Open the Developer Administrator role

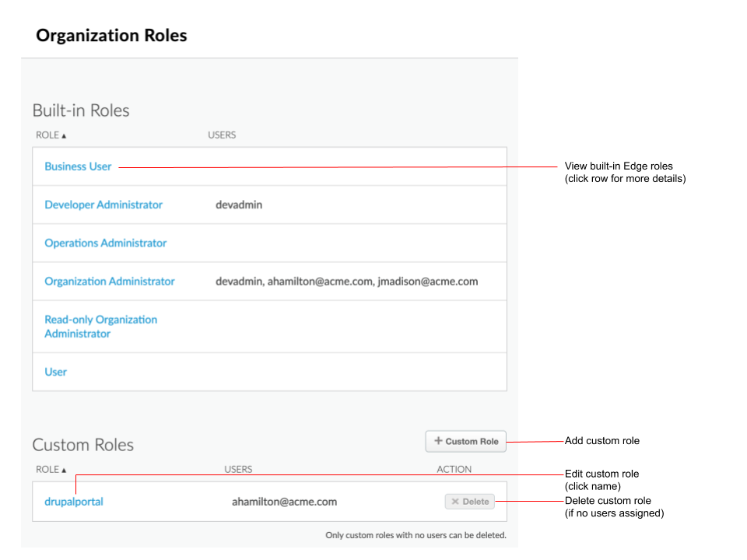103,205
